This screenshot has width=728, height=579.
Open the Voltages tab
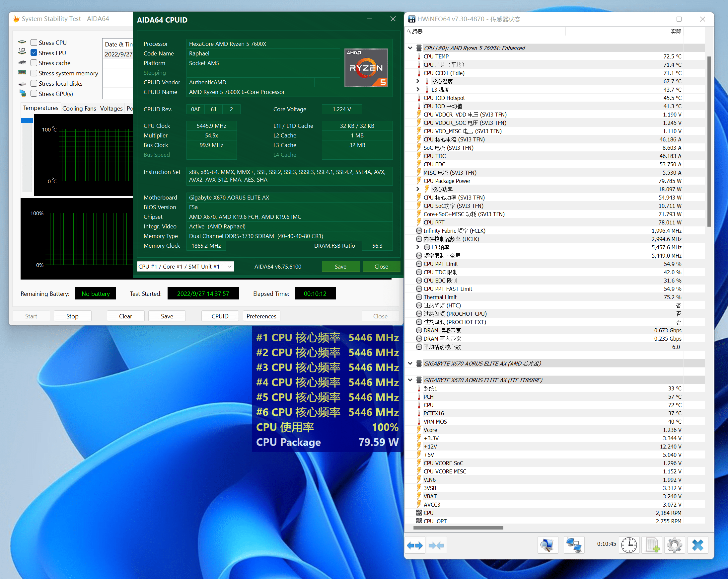click(x=111, y=108)
